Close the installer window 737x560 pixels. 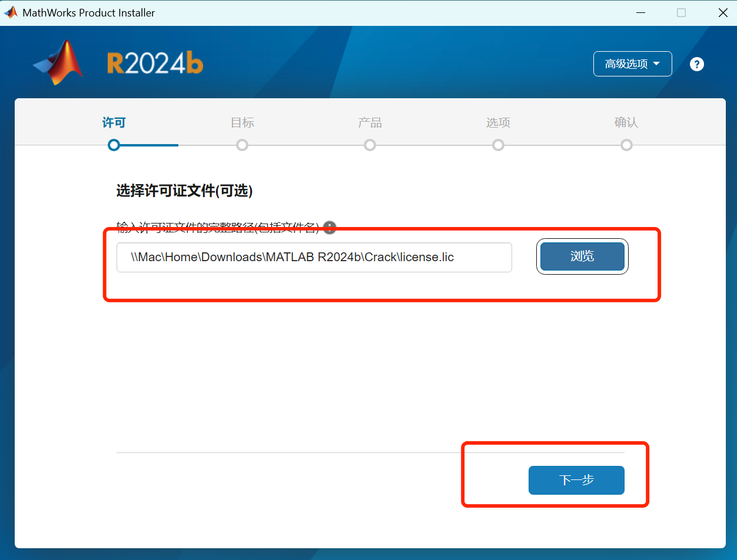tap(723, 12)
